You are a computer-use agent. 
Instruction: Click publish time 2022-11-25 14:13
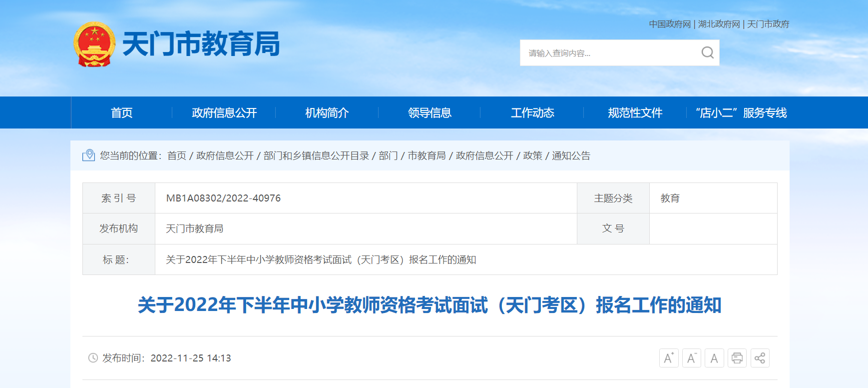click(x=191, y=358)
